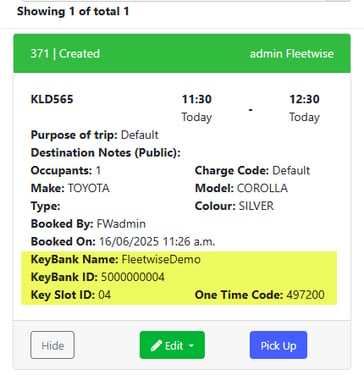Click the Charge Code Default value
364x375 pixels.
[x=291, y=170]
